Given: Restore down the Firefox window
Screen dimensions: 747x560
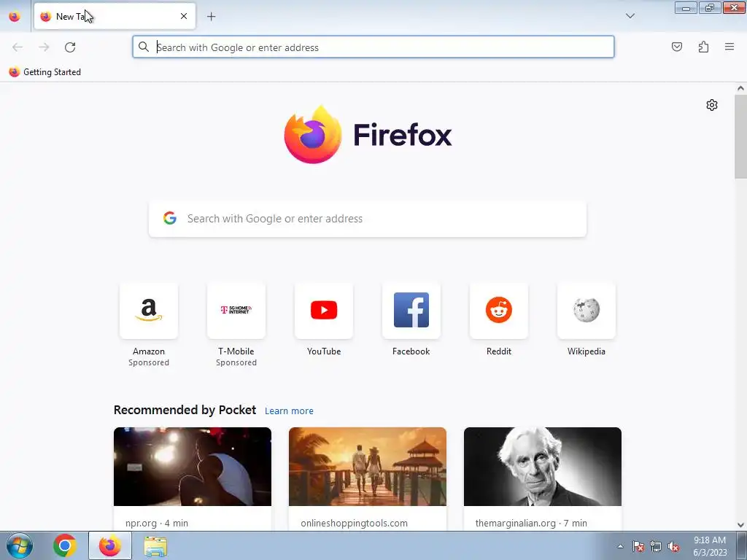Looking at the screenshot, I should click(710, 7).
